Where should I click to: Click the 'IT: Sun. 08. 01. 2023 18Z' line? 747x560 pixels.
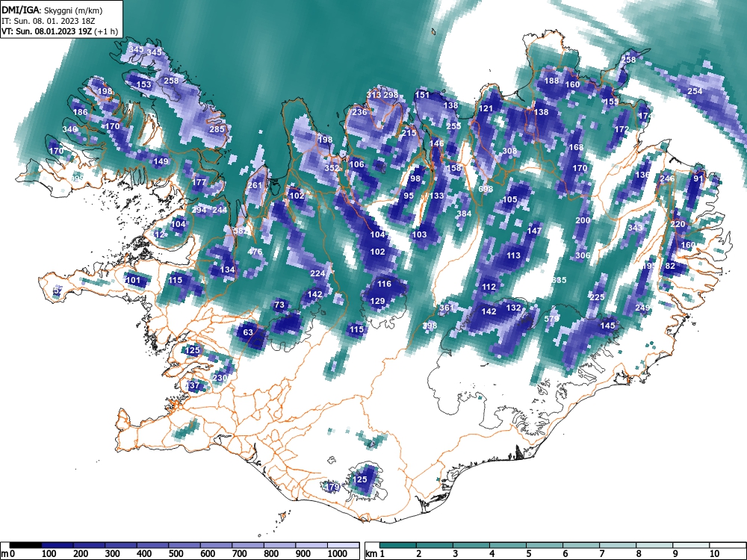click(48, 21)
